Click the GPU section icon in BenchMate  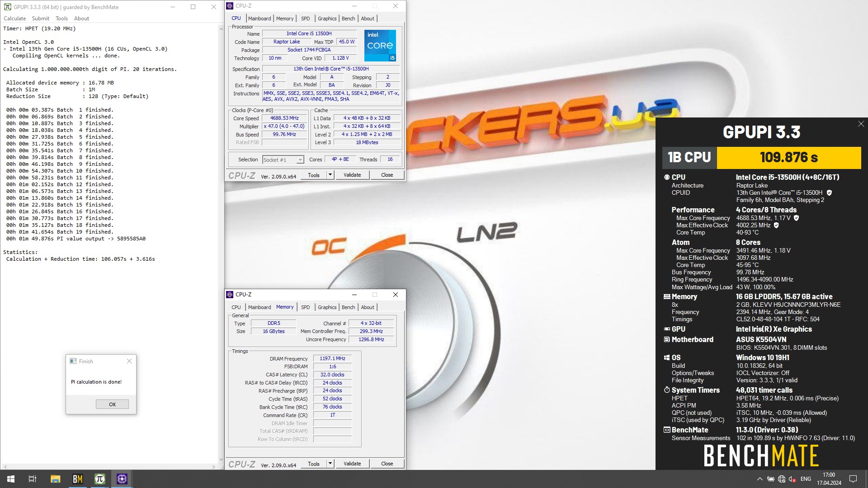click(667, 329)
